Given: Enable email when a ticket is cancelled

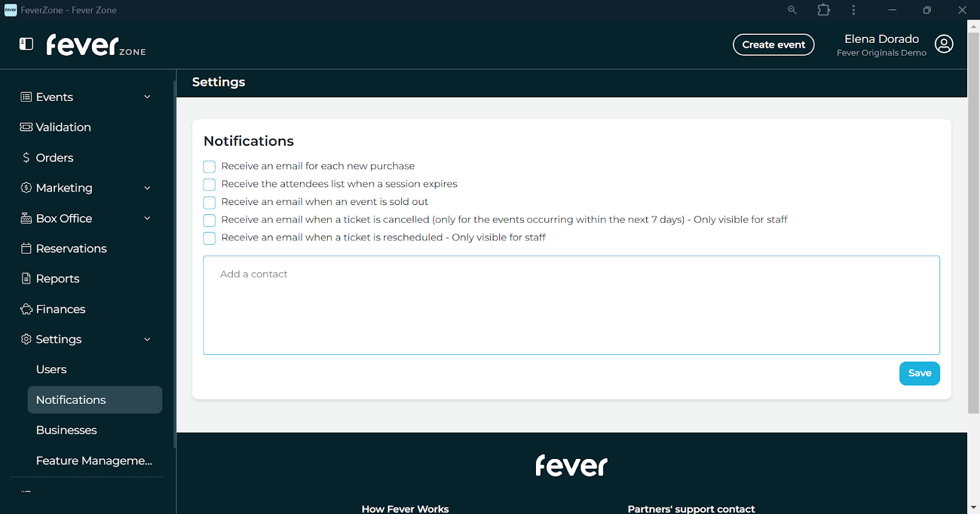Looking at the screenshot, I should point(209,220).
